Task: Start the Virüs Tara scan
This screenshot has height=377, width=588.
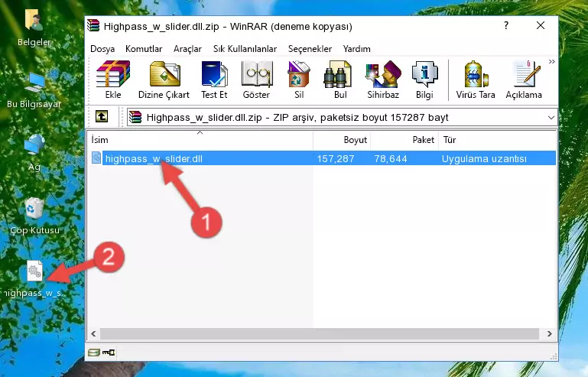Action: pos(476,80)
